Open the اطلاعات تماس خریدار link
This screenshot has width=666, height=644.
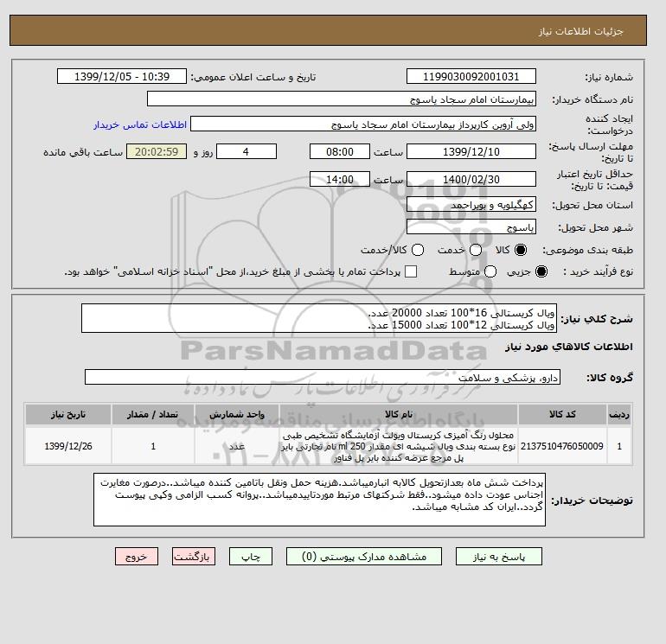click(x=140, y=124)
